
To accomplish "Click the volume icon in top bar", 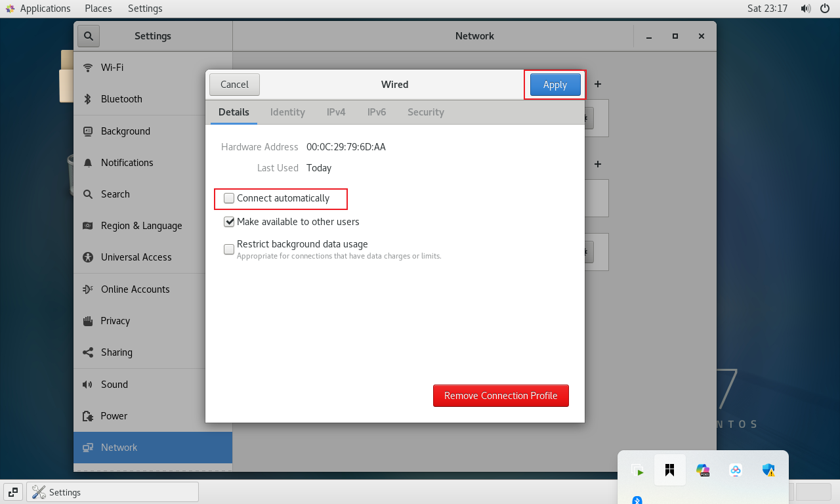I will coord(805,9).
